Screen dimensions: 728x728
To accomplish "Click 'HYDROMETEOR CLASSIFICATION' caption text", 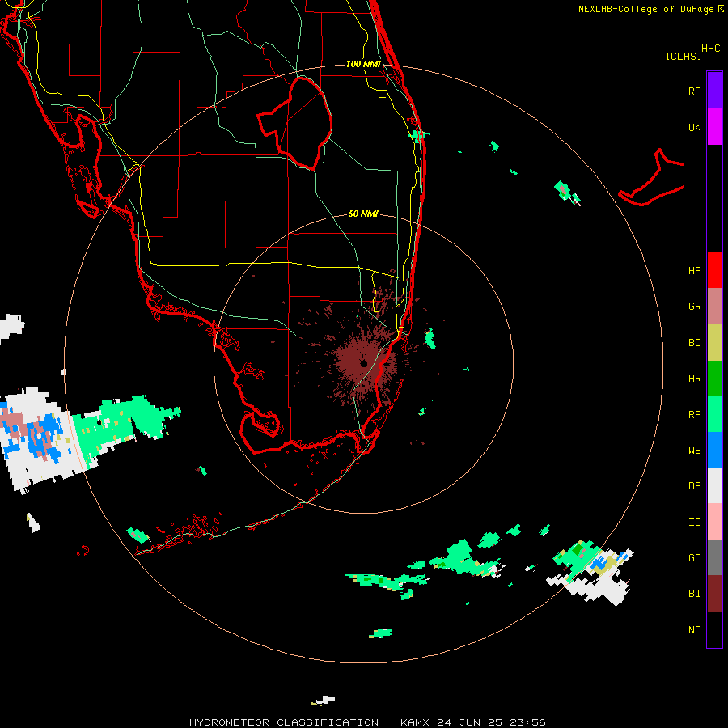I will 284,722.
